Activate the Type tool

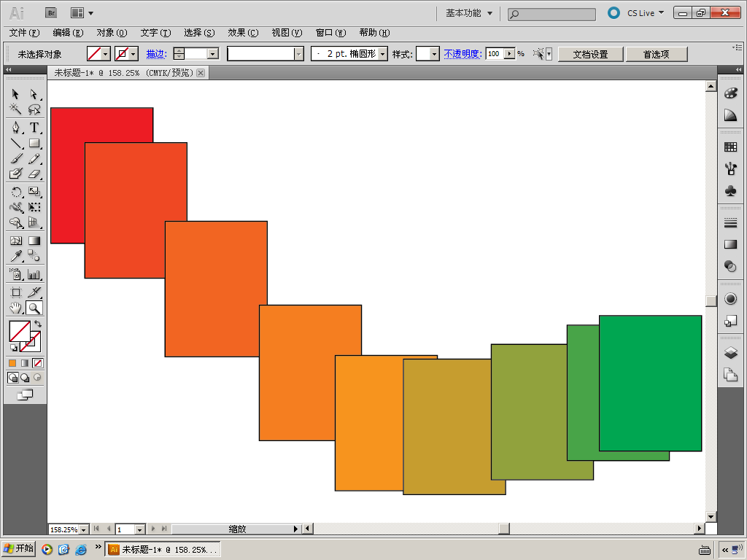click(34, 128)
